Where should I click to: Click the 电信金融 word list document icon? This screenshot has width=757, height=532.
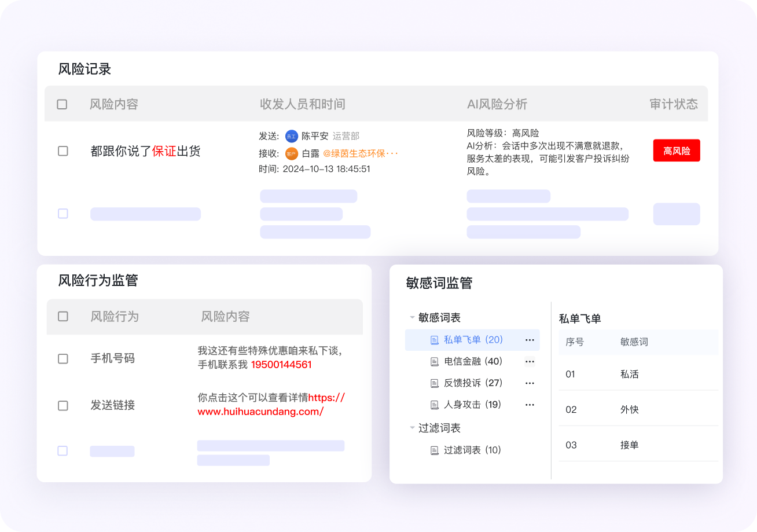[x=435, y=361]
